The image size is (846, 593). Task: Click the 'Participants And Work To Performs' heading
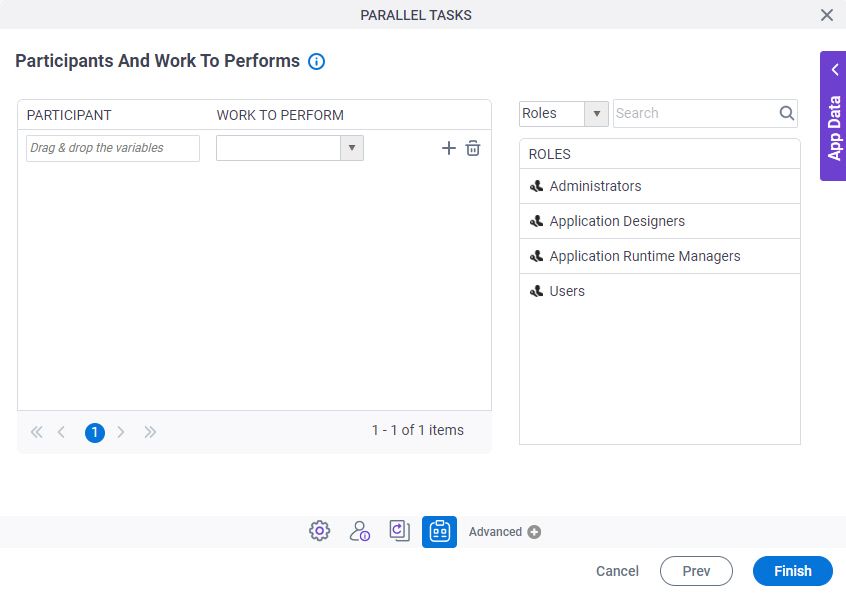[158, 61]
